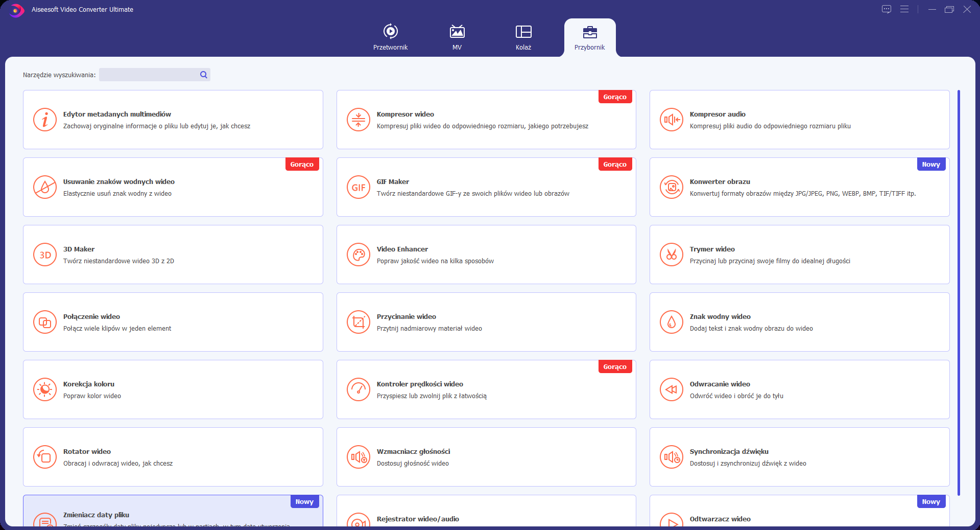
Task: Open Połączenie wideo title
Action: pyautogui.click(x=91, y=316)
